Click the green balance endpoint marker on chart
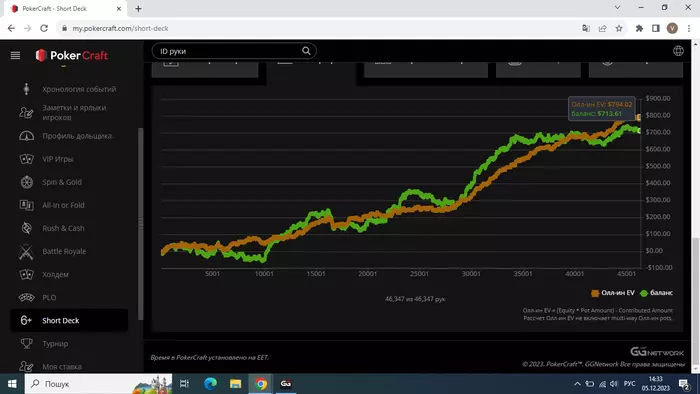 tap(639, 131)
